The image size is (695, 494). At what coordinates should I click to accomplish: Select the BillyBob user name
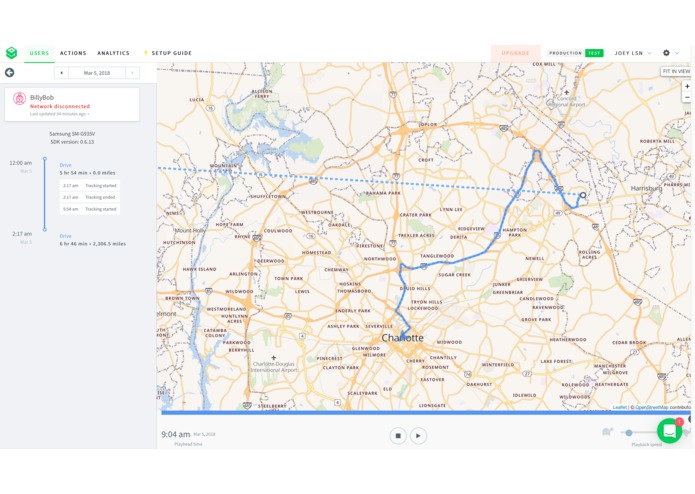42,97
